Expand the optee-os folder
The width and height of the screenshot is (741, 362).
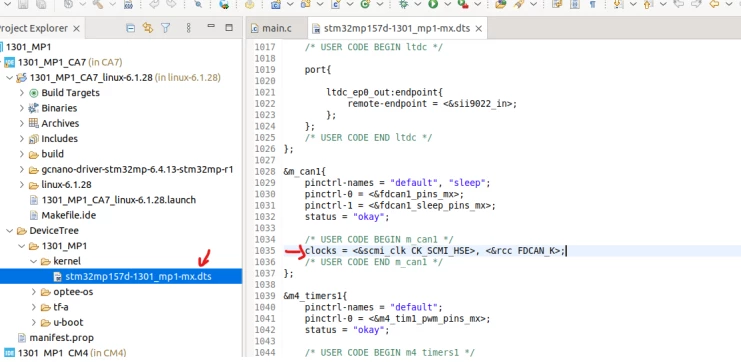34,292
